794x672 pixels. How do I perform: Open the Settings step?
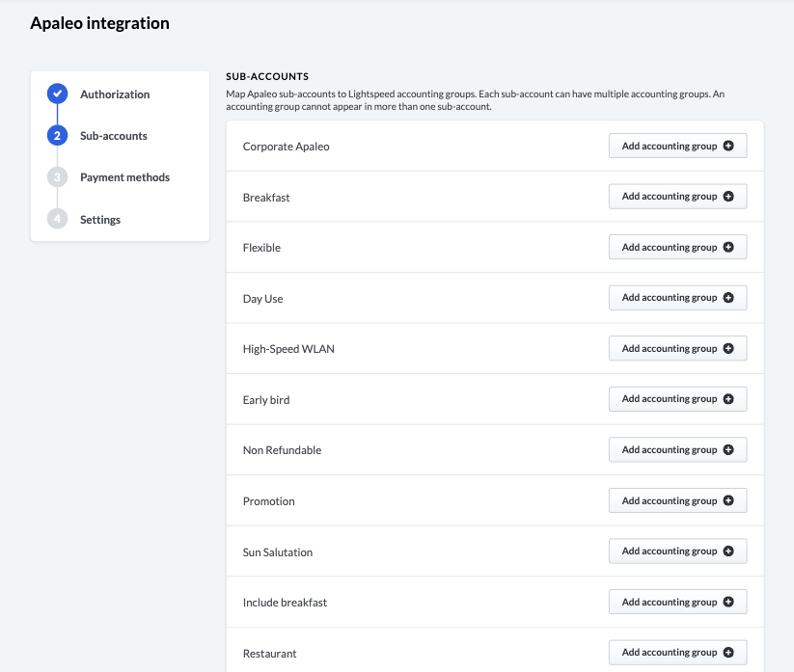pos(100,220)
